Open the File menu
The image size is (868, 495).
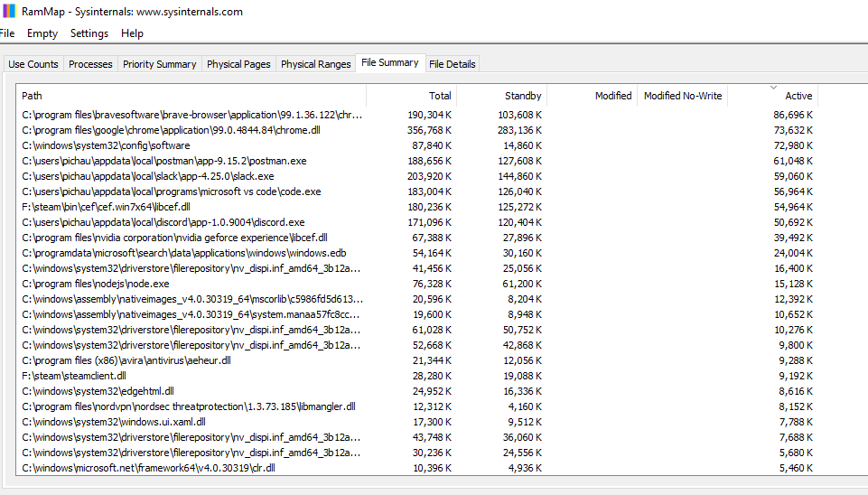[x=7, y=33]
